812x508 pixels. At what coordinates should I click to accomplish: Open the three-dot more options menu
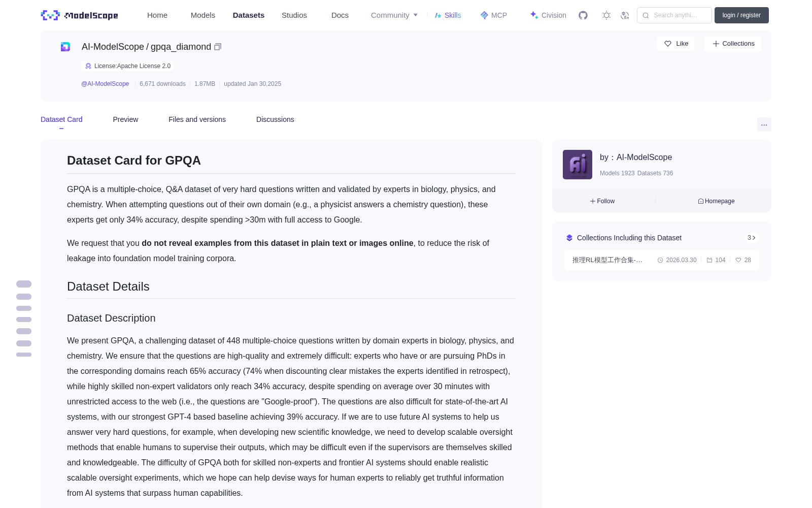[x=764, y=124]
